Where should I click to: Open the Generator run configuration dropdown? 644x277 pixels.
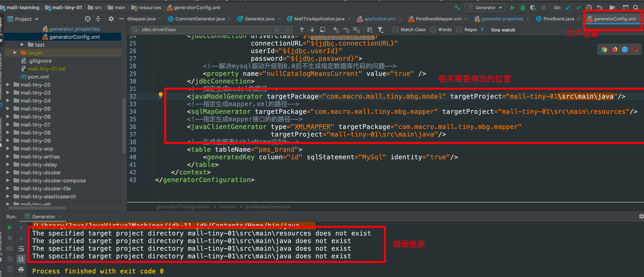click(485, 8)
